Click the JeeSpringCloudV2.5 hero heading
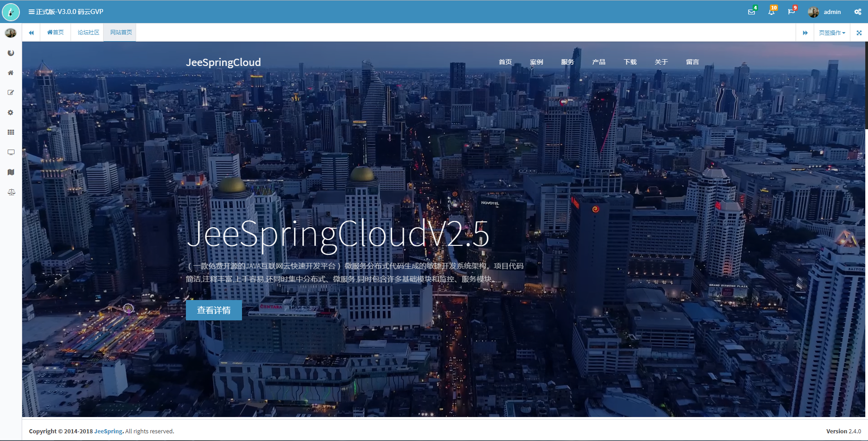Image resolution: width=868 pixels, height=441 pixels. point(338,235)
